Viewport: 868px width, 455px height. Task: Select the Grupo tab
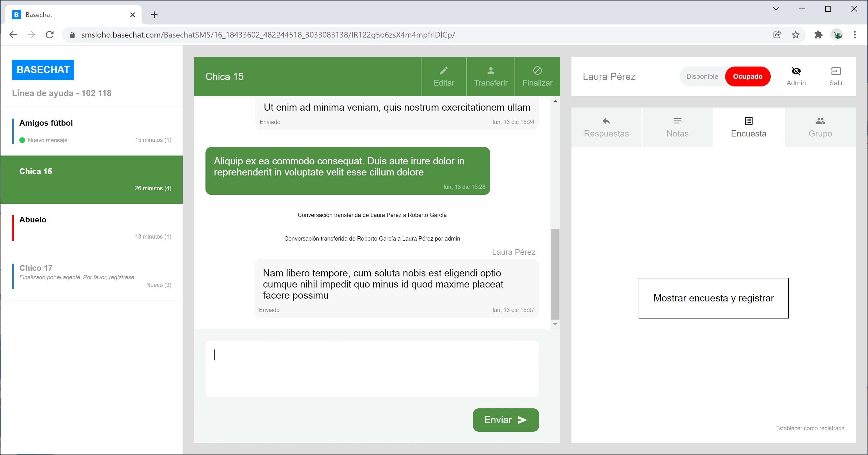pos(820,127)
